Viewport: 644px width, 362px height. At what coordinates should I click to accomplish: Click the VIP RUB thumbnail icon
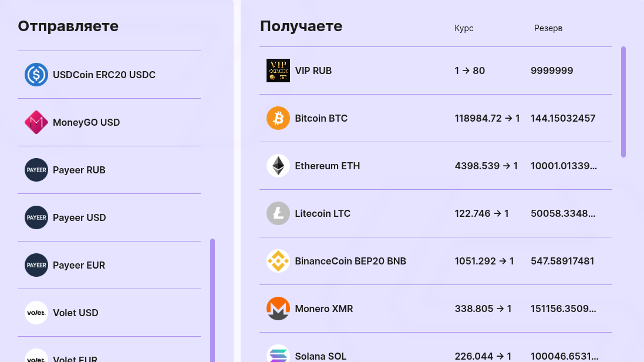(278, 71)
